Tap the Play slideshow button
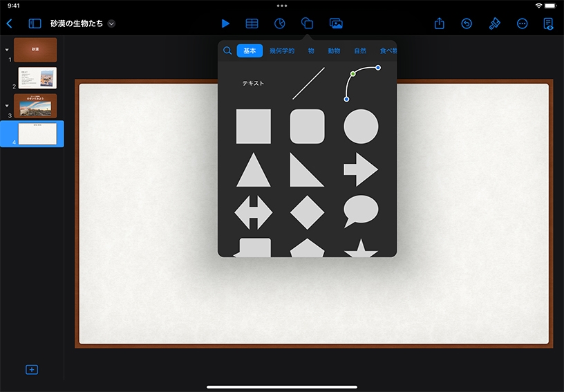 225,24
